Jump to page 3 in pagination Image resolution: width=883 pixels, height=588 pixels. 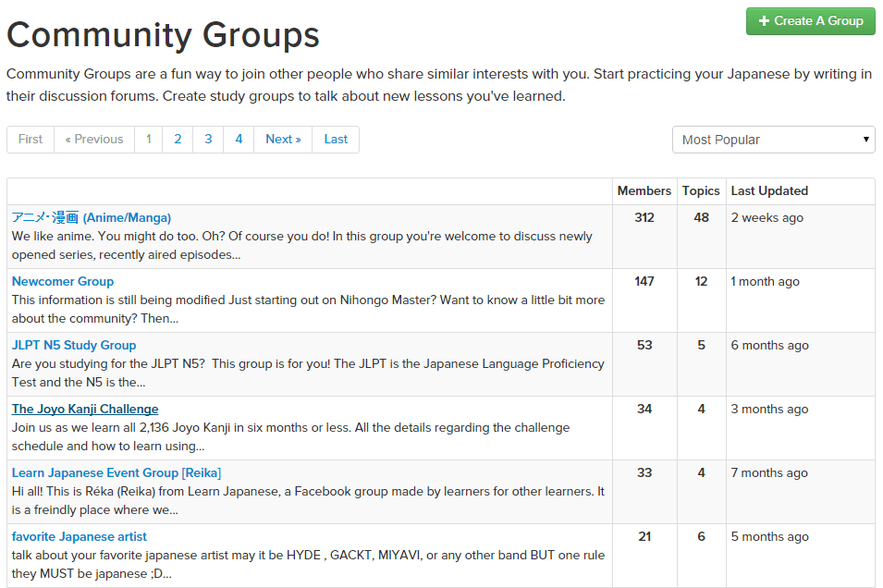tap(208, 139)
